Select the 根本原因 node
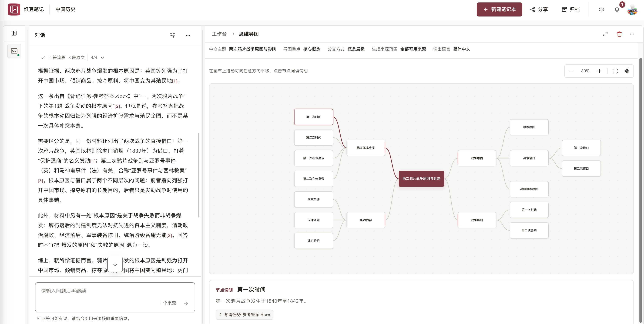Viewport: 644px width, 324px height. tap(529, 127)
